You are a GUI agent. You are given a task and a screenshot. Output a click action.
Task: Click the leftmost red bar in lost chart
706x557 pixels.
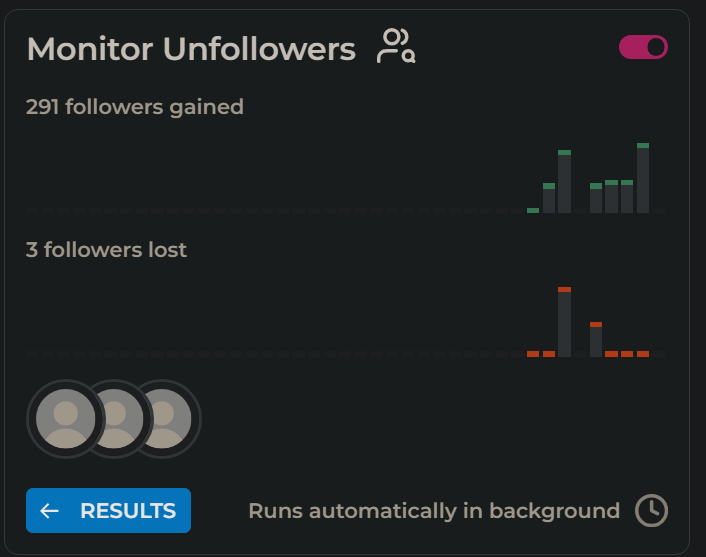[x=533, y=354]
